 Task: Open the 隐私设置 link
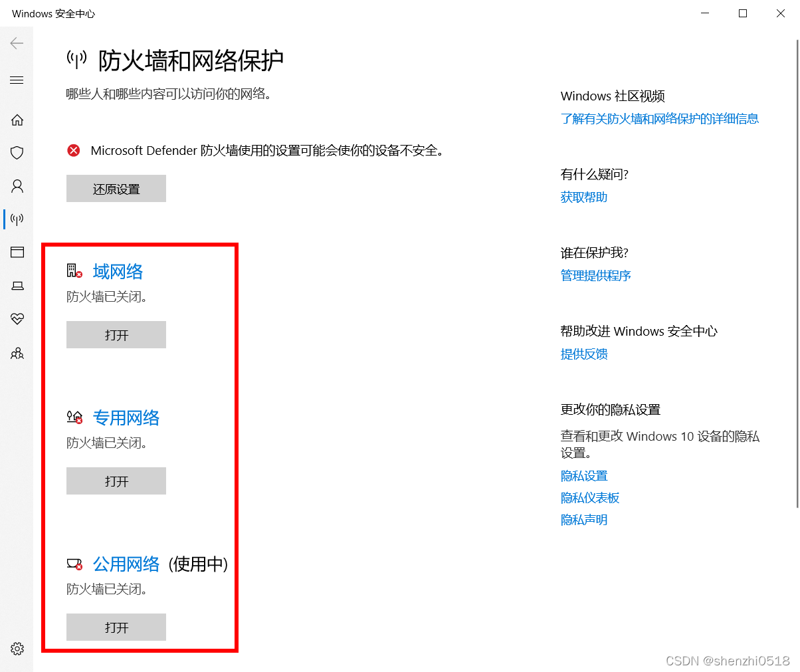tap(584, 476)
